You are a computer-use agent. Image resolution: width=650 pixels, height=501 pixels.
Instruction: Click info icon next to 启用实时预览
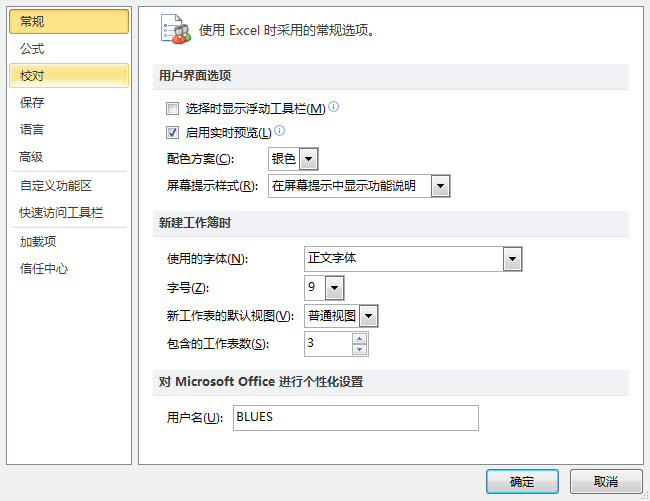280,131
